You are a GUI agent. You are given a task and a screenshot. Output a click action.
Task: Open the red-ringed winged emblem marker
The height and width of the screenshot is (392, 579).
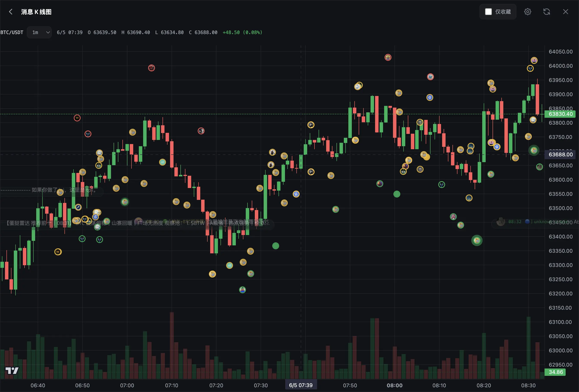pos(88,134)
